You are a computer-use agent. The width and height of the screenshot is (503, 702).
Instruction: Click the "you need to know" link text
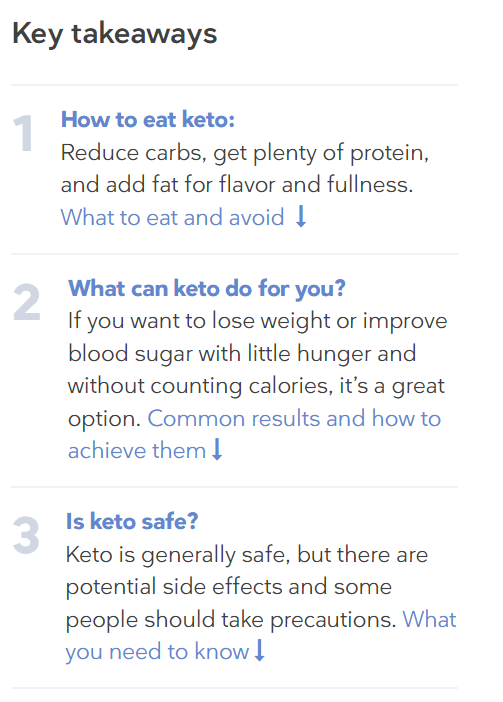pyautogui.click(x=157, y=651)
